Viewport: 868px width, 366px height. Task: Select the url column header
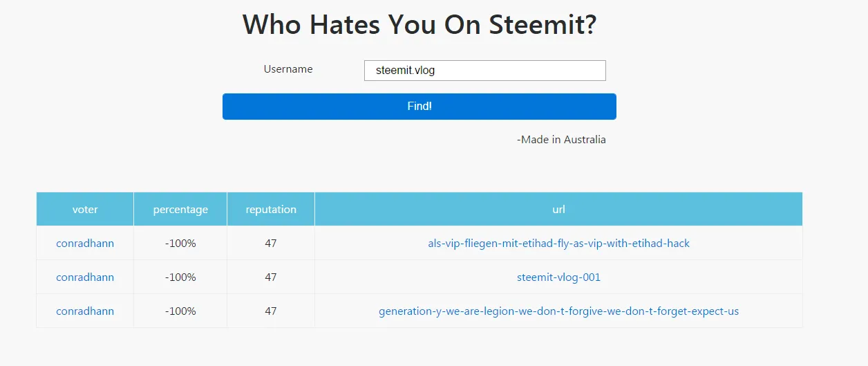tap(558, 209)
